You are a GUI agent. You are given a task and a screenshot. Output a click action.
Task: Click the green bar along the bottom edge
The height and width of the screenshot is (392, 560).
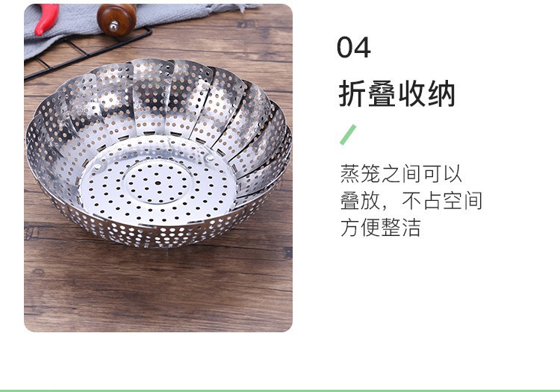click(x=280, y=391)
